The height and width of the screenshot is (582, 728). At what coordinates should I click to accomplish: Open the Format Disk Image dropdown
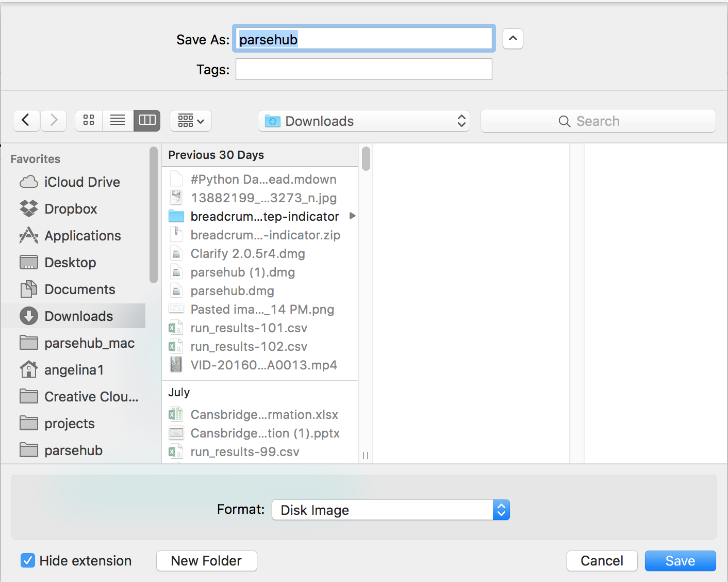[391, 510]
